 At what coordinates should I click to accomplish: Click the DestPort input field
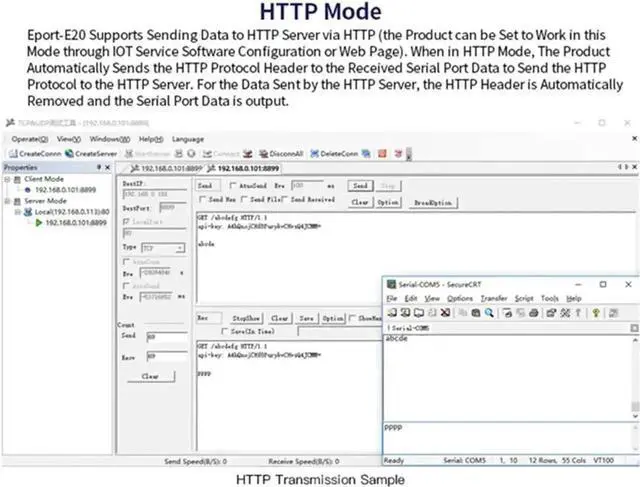[x=167, y=207]
